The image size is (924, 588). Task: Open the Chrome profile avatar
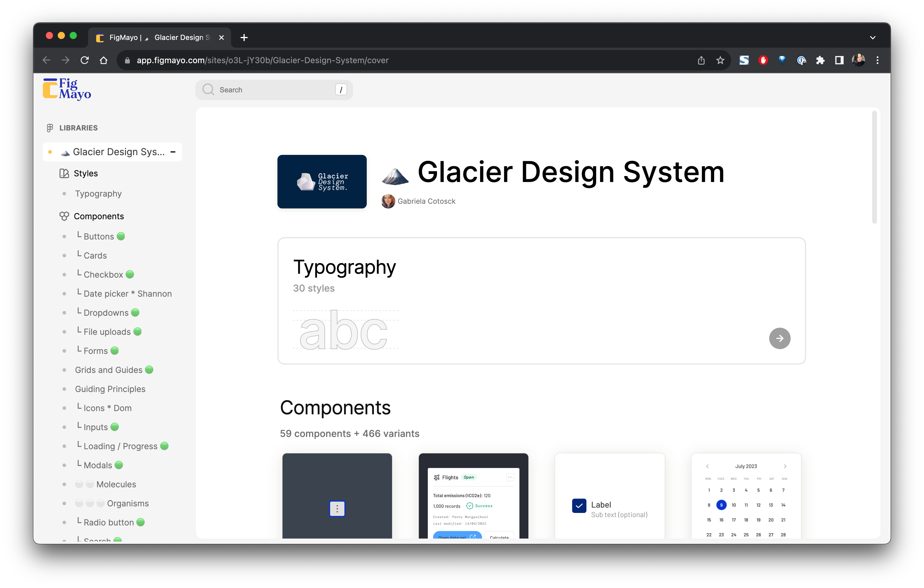(859, 60)
